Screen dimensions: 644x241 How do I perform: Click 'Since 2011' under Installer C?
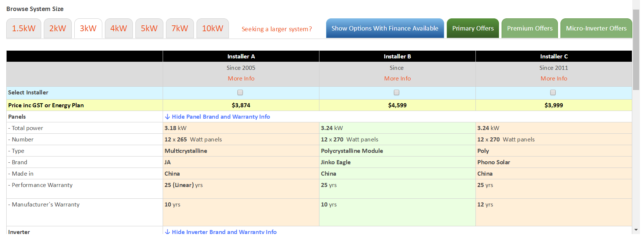554,68
